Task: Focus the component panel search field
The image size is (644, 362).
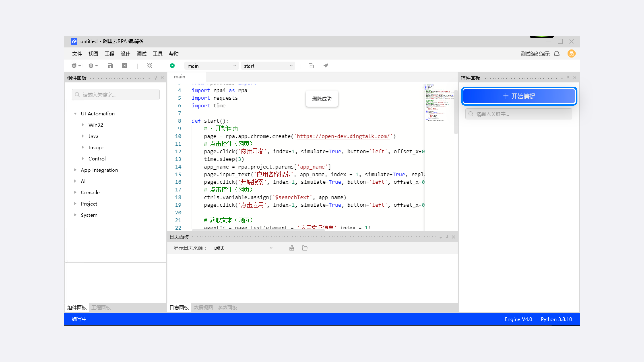Action: [116, 95]
